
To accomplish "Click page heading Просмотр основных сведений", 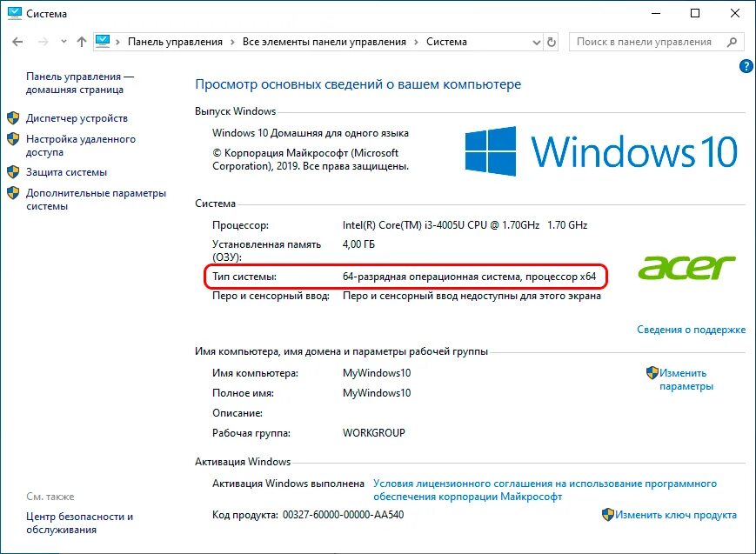I will click(358, 84).
